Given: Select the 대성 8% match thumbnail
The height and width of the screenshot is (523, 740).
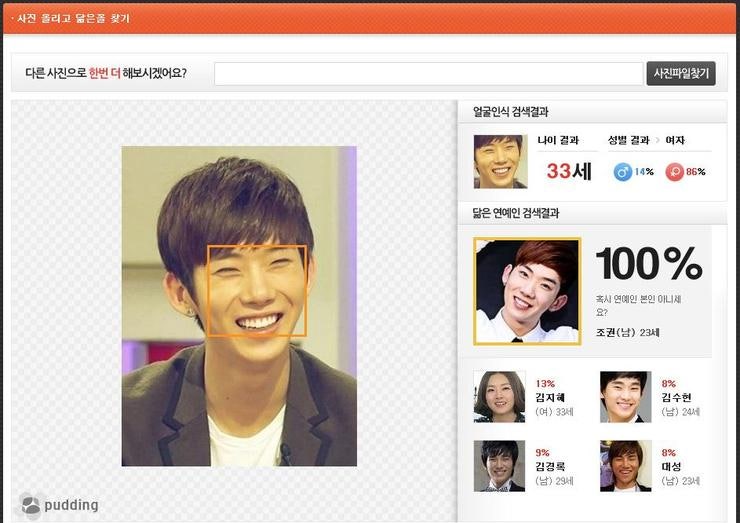Looking at the screenshot, I should tap(626, 466).
